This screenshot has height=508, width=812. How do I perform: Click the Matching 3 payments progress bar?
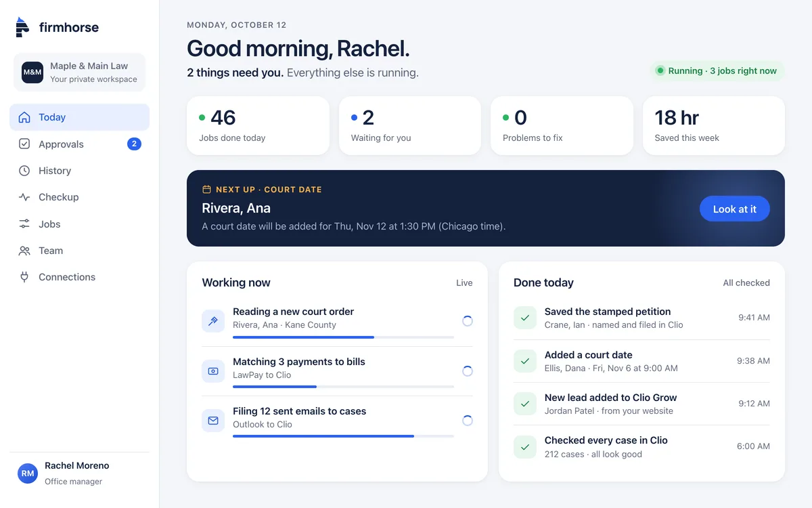[343, 387]
